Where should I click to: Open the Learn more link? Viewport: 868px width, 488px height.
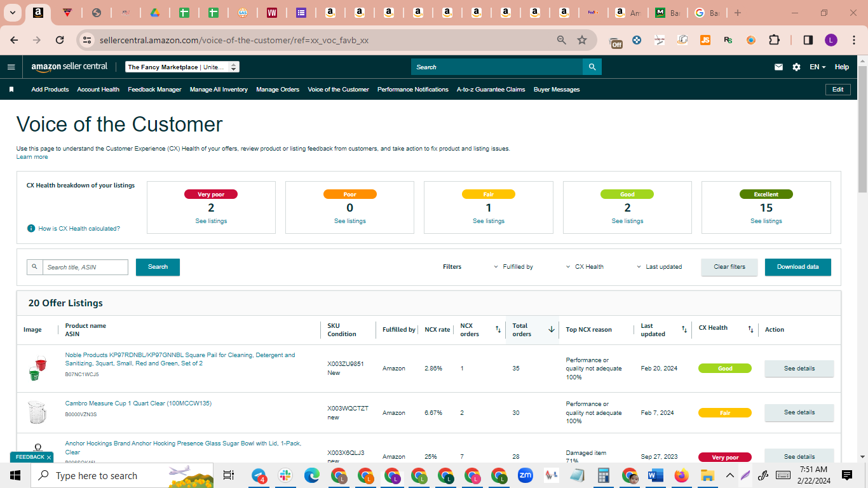32,157
